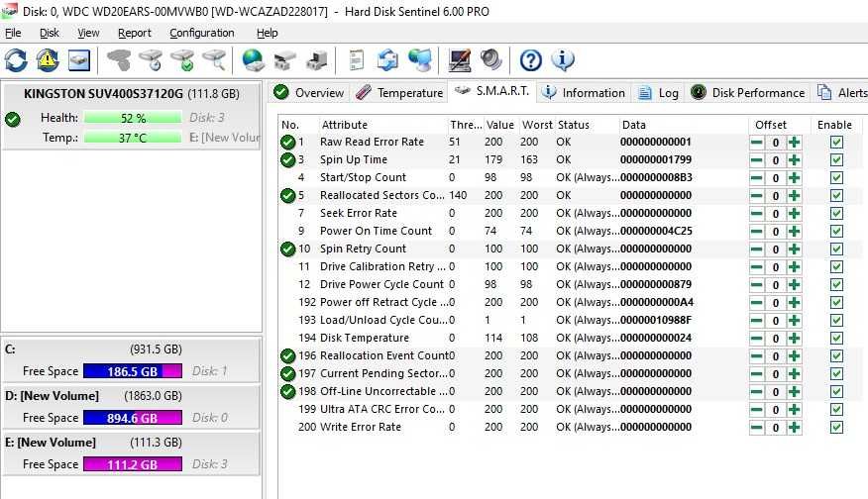
Task: Click the disk with magnifier toolbar icon
Action: (214, 60)
